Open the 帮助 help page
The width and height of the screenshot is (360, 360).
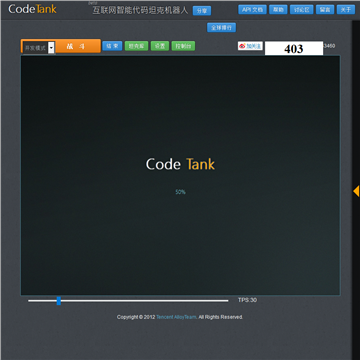pyautogui.click(x=278, y=10)
